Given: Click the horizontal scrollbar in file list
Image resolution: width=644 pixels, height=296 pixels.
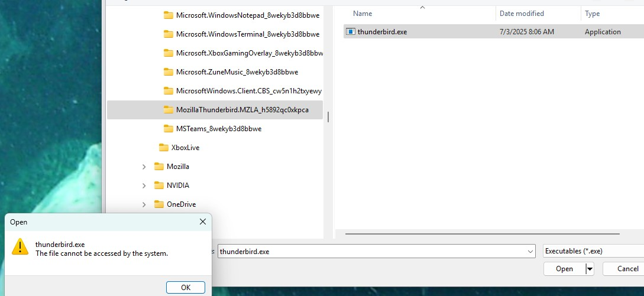Looking at the screenshot, I should click(482, 234).
